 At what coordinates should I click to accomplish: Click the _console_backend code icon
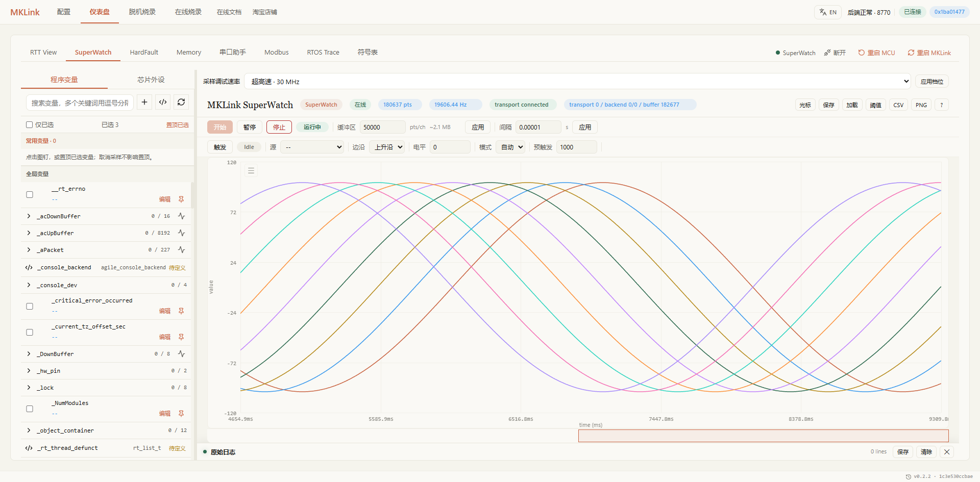[x=29, y=267]
